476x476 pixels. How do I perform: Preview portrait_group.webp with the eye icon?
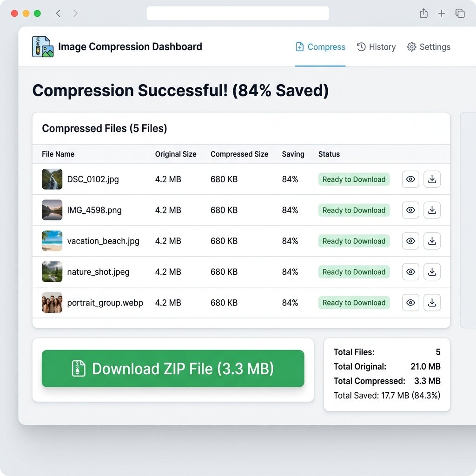coord(410,303)
